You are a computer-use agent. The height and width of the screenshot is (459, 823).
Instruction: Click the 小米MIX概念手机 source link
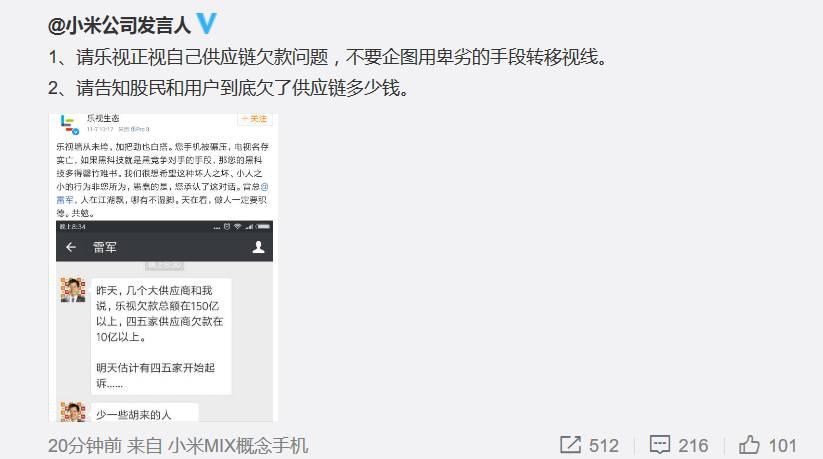click(238, 446)
